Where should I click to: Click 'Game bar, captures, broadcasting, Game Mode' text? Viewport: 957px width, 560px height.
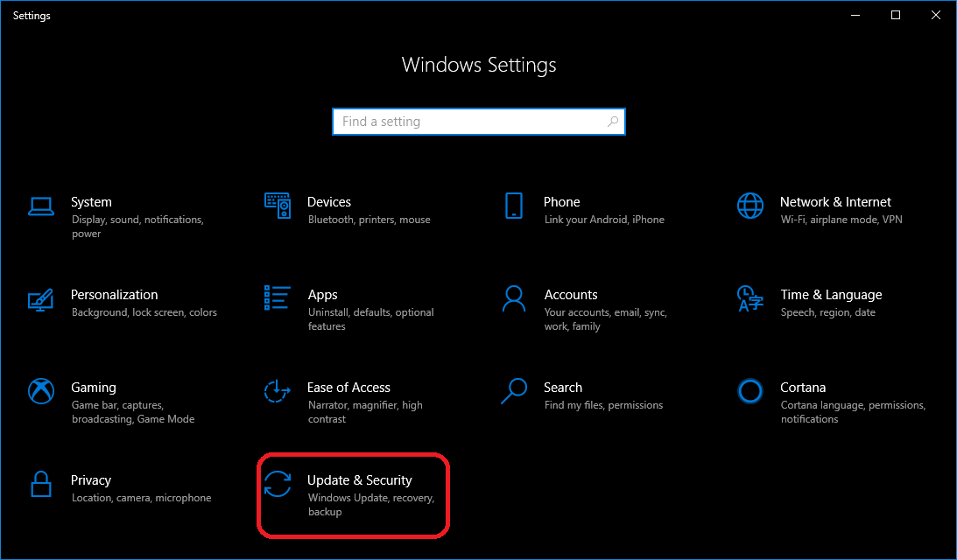pyautogui.click(x=133, y=412)
